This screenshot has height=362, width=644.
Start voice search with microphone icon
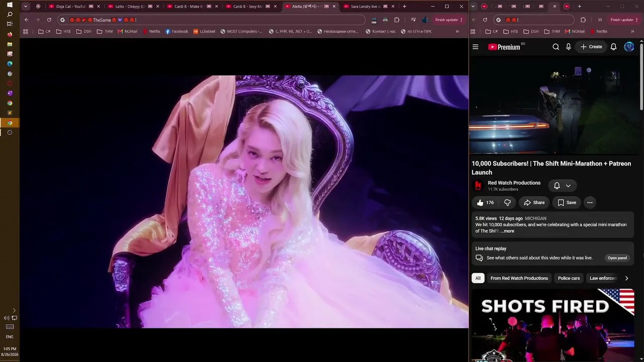(569, 47)
